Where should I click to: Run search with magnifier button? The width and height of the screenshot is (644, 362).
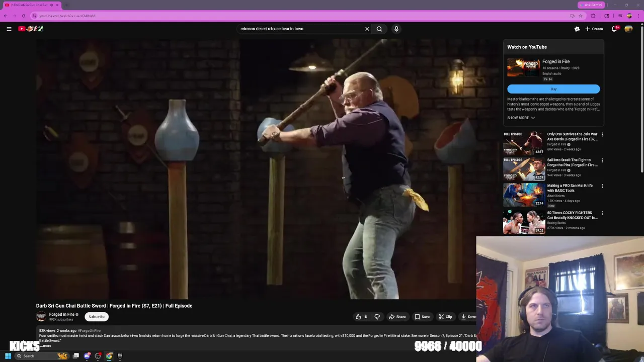click(x=379, y=29)
